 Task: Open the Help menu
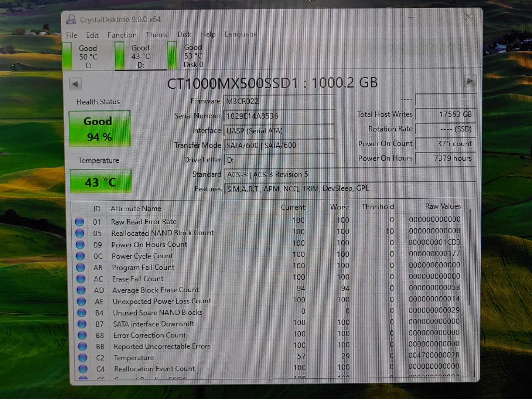click(x=208, y=34)
